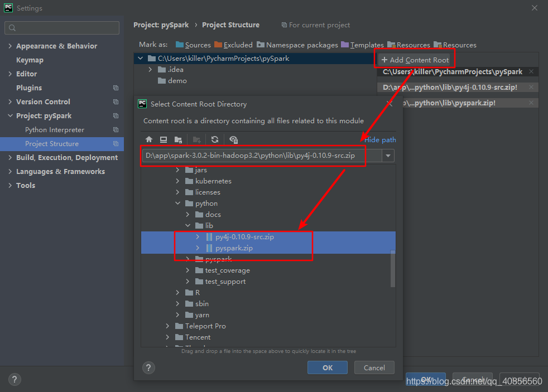Select the R folder

click(198, 293)
